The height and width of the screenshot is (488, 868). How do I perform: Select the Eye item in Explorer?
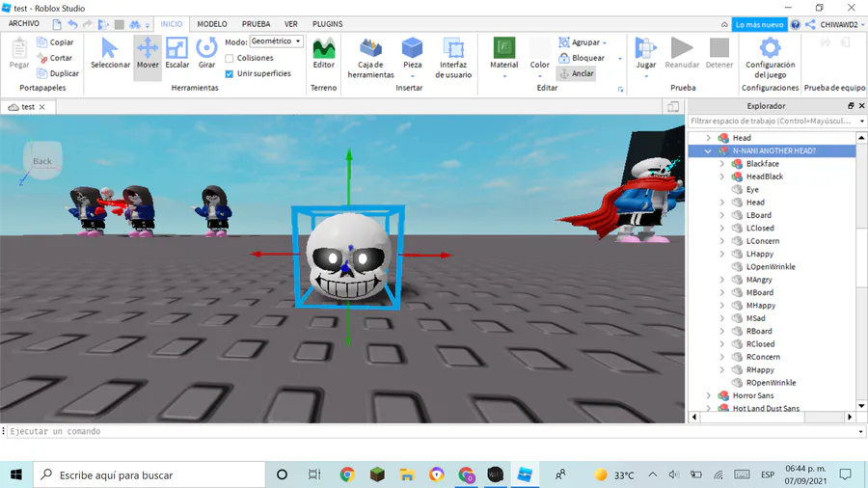752,189
